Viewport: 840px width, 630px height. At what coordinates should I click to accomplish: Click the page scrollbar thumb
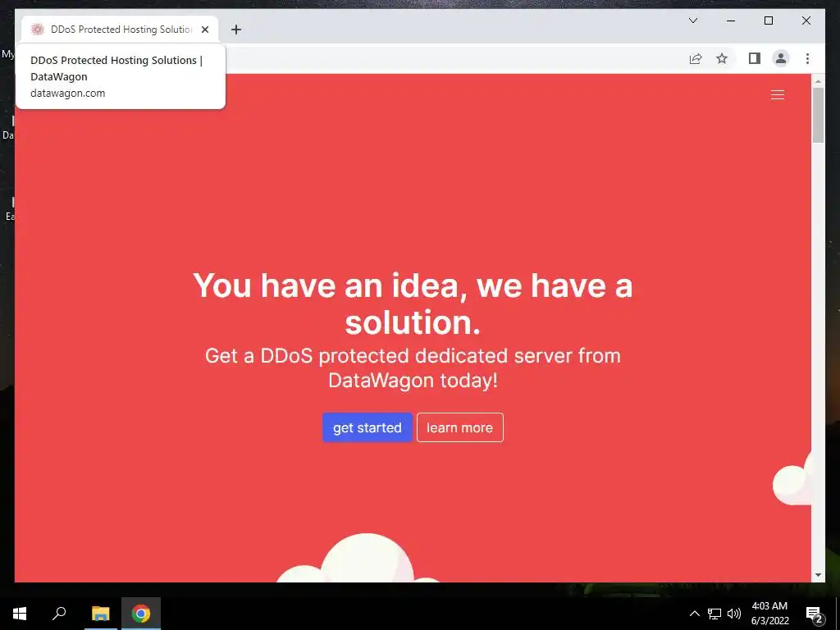[x=818, y=115]
